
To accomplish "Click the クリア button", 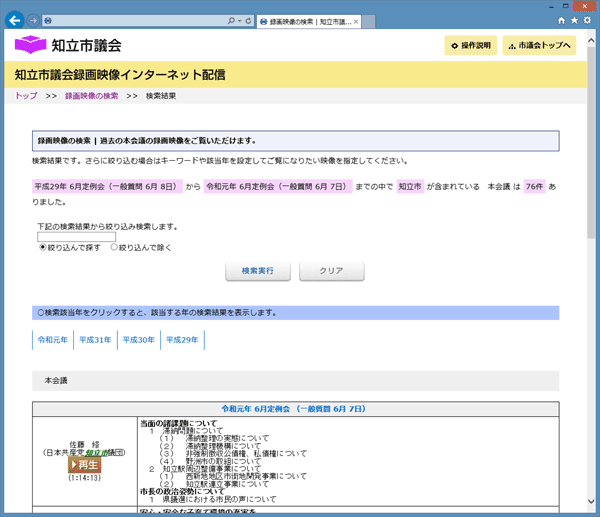I will [x=331, y=271].
